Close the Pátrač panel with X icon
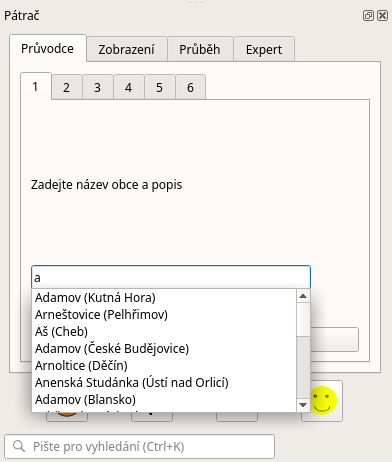 click(x=382, y=16)
